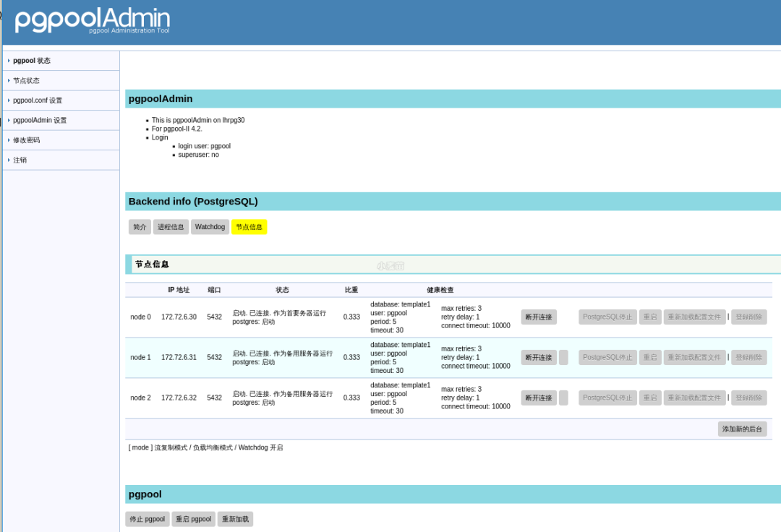Click the 端口 column header
This screenshot has height=532, width=781.
[214, 290]
